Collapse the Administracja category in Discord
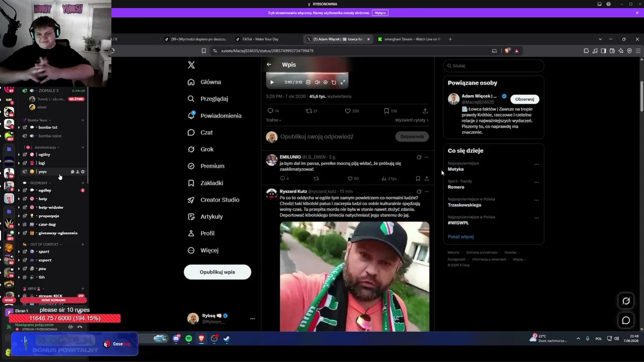The image size is (644, 362). tap(45, 147)
